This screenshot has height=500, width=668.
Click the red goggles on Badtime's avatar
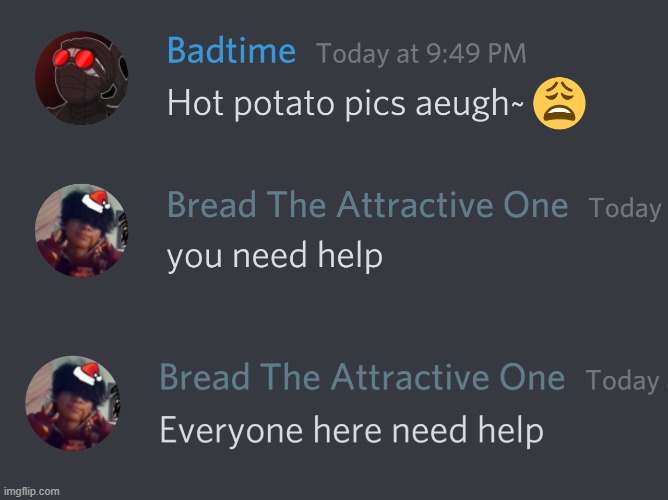pos(73,59)
